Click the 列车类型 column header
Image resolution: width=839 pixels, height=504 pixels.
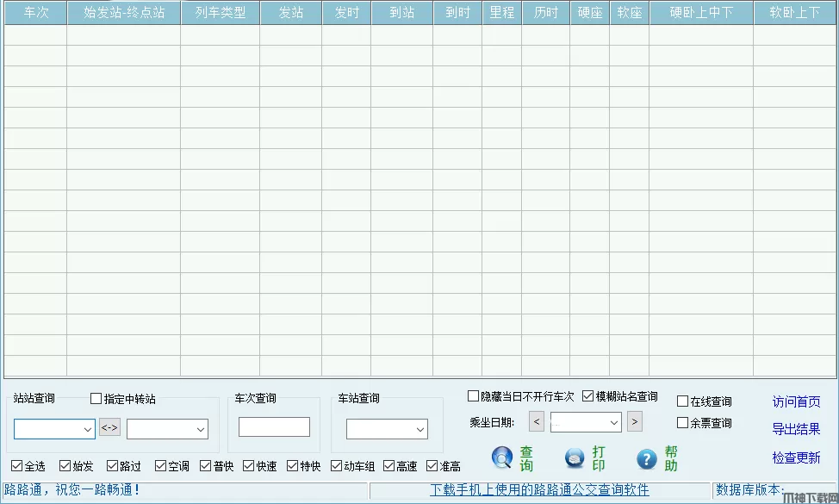(x=220, y=13)
